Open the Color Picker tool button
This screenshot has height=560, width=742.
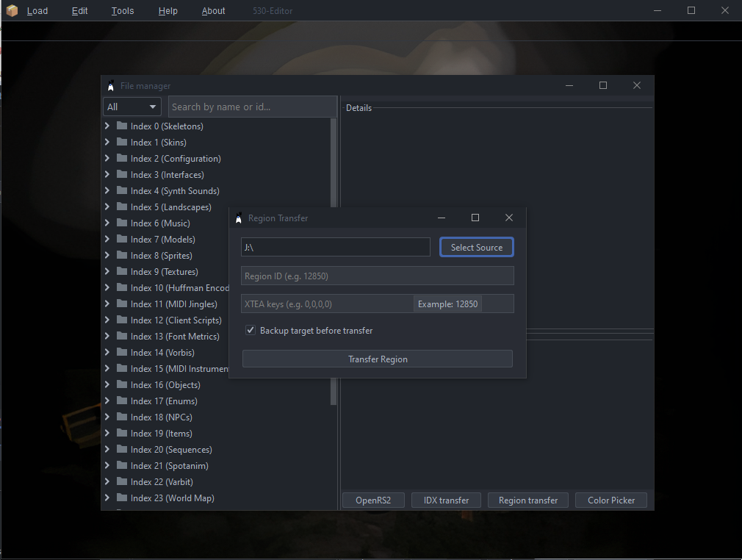pyautogui.click(x=611, y=500)
